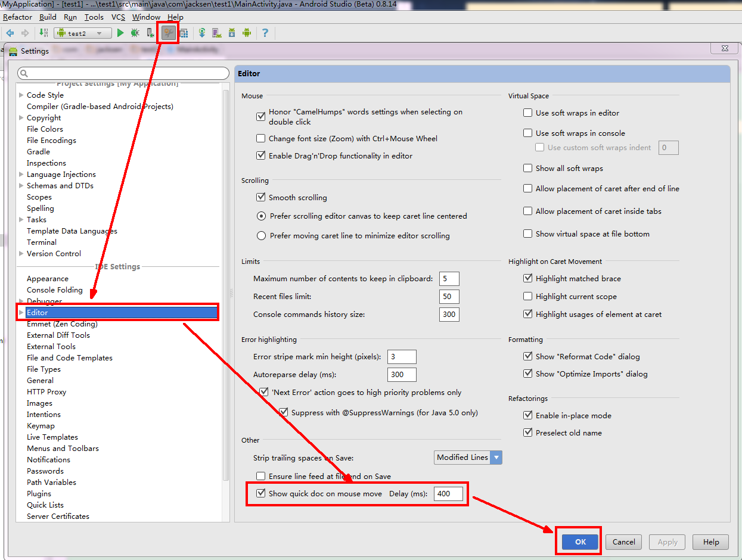
Task: Click the settings tree vertical scrollbar
Action: coord(226,286)
